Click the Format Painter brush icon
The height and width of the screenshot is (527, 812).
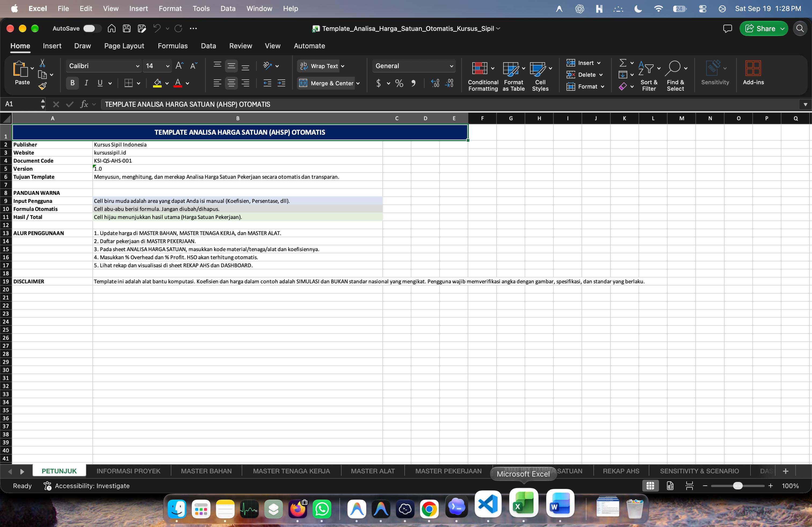tap(42, 86)
